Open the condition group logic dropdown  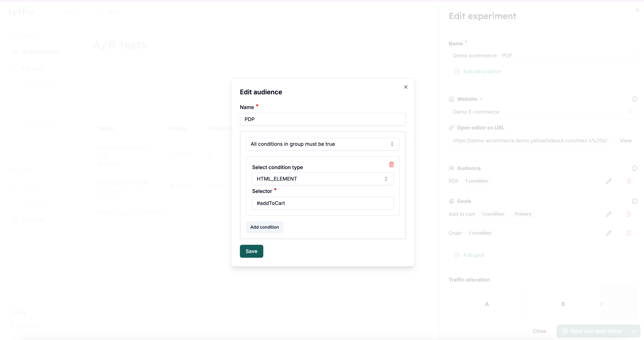(x=323, y=144)
